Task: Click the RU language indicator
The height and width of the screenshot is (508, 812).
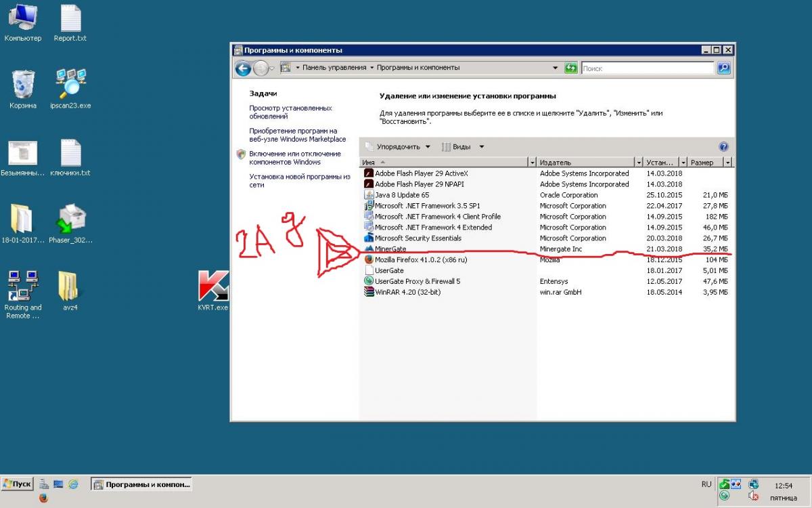Action: coord(706,484)
